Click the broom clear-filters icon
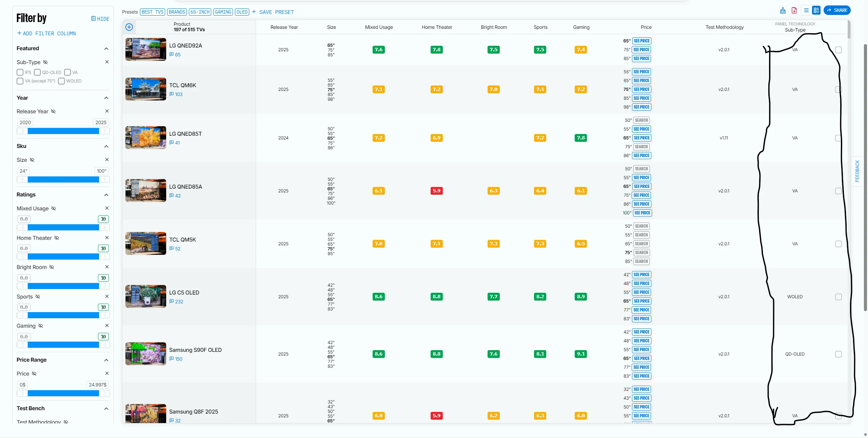Screen dimensions: 868x438 783,11
